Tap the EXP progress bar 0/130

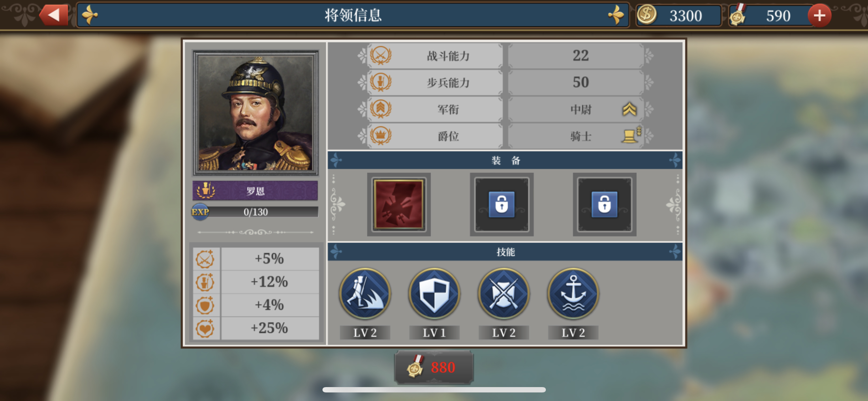tap(255, 212)
